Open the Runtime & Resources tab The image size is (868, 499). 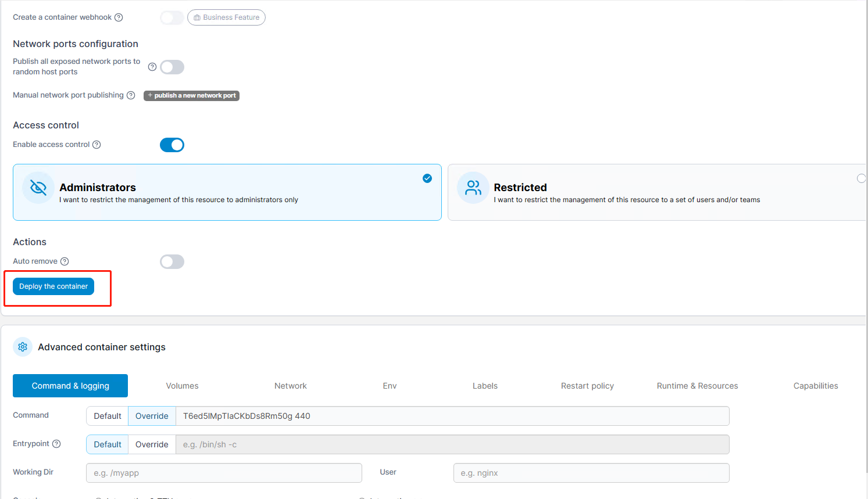(x=697, y=386)
